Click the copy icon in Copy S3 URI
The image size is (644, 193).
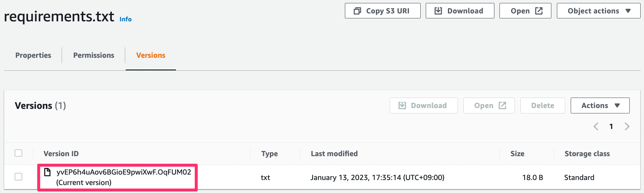(357, 11)
